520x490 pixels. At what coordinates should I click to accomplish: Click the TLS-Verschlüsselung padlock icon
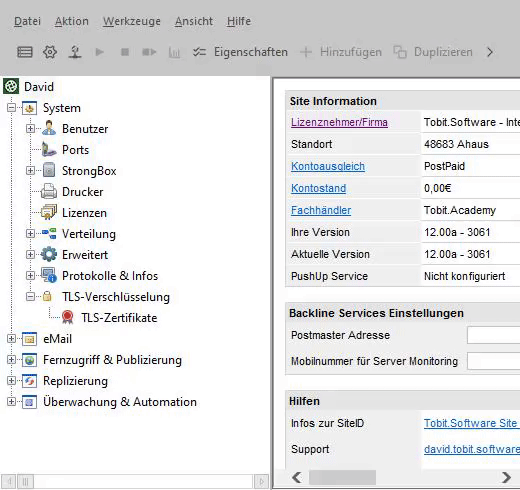47,296
